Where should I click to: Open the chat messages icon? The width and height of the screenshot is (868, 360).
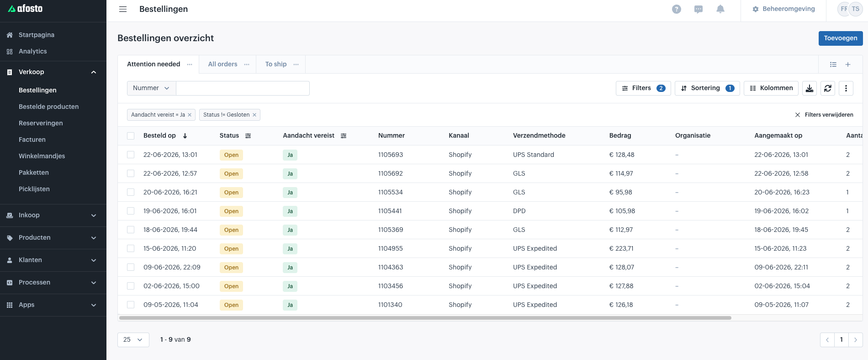699,9
